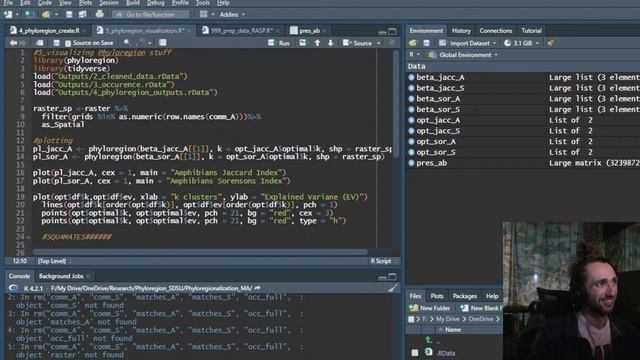Collapse code section at line 24
This screenshot has width=640, height=360.
coord(28,237)
